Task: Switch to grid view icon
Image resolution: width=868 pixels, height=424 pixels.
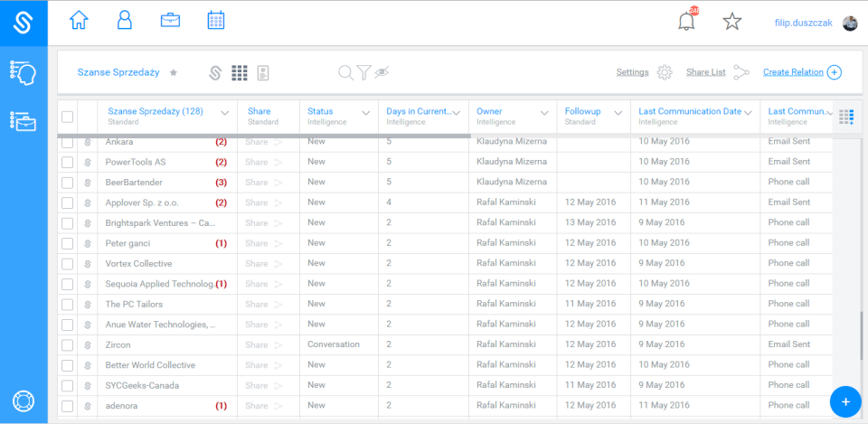Action: [239, 72]
